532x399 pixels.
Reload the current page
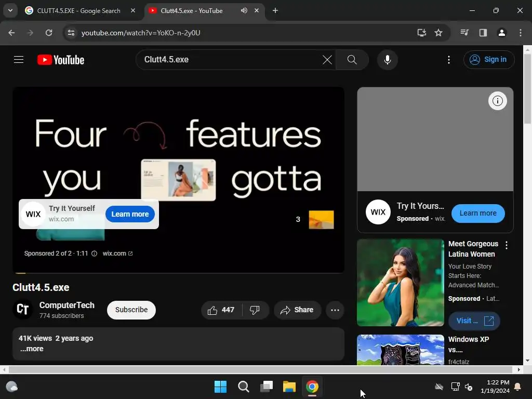coord(49,33)
